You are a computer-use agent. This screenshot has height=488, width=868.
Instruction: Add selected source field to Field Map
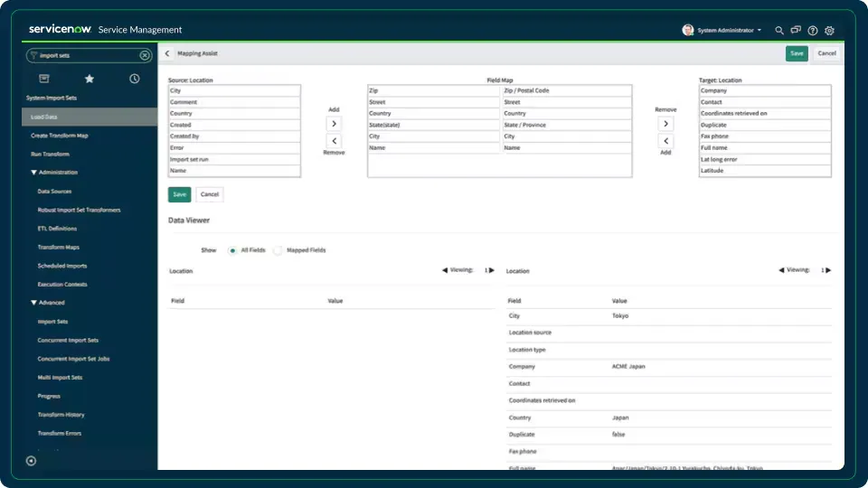(x=334, y=124)
